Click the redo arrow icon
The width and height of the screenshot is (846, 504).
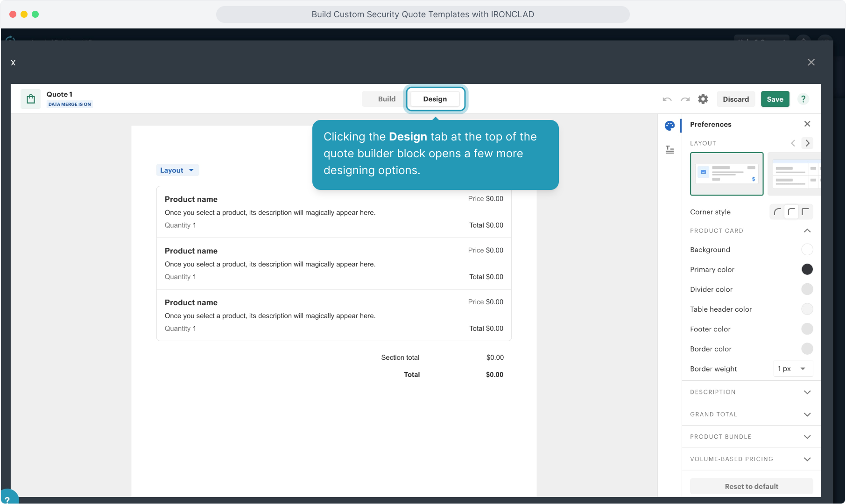685,99
